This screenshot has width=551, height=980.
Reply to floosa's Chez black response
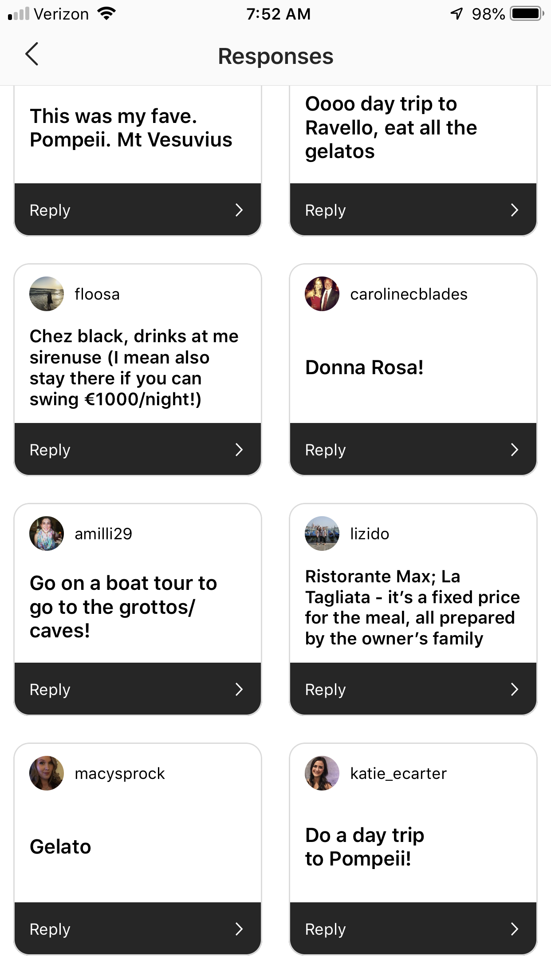coord(138,449)
